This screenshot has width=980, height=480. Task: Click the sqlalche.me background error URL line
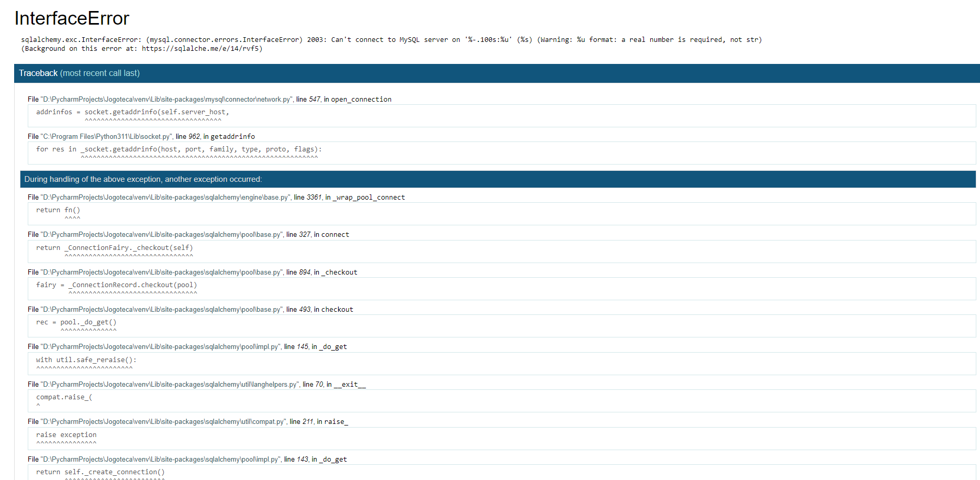pyautogui.click(x=141, y=49)
